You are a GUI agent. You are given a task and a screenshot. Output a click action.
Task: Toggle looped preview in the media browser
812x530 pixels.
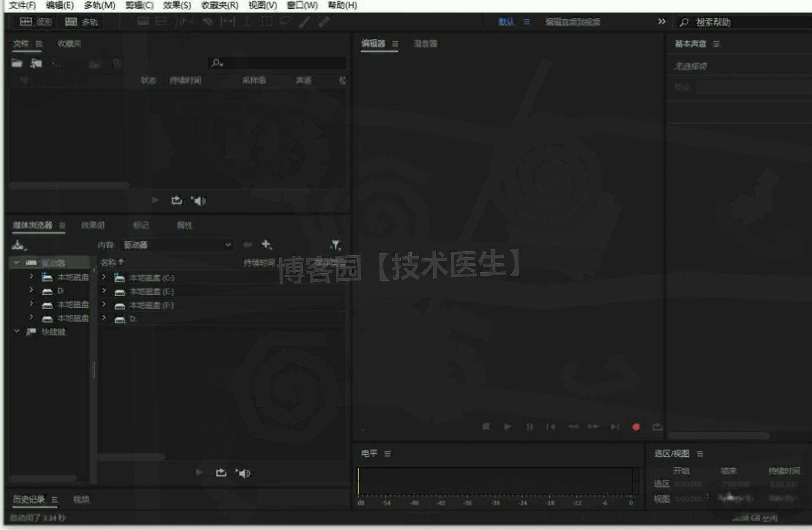221,472
